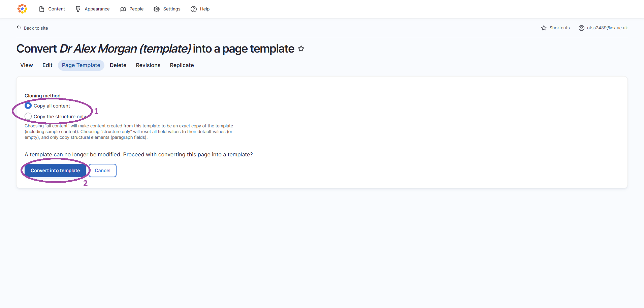Toggle the bookmark star next to the page title

click(x=301, y=48)
